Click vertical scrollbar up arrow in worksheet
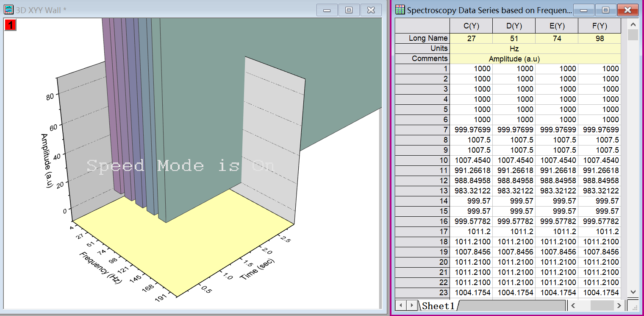Screen dimensions: 644x316 point(633,24)
